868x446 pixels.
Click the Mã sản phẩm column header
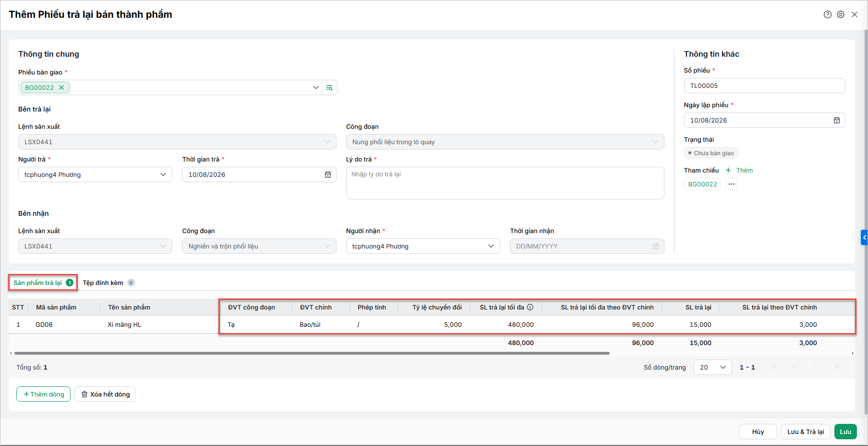tap(56, 307)
